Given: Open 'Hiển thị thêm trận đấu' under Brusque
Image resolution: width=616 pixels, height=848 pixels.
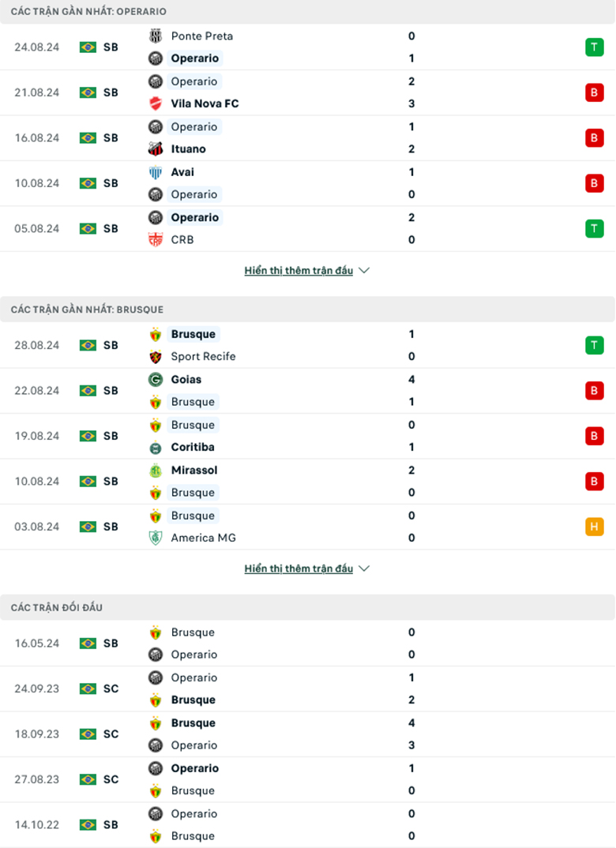Looking at the screenshot, I should (x=299, y=568).
